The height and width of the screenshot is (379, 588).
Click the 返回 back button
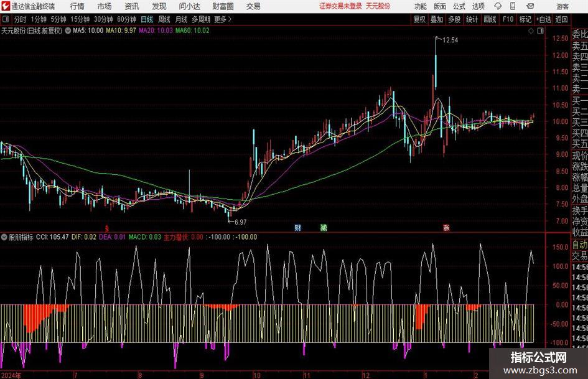coord(561,19)
